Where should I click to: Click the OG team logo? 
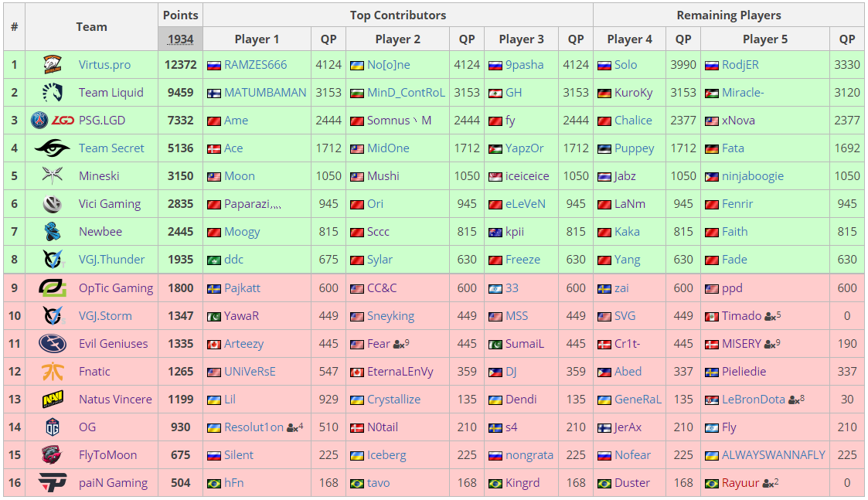(x=53, y=427)
